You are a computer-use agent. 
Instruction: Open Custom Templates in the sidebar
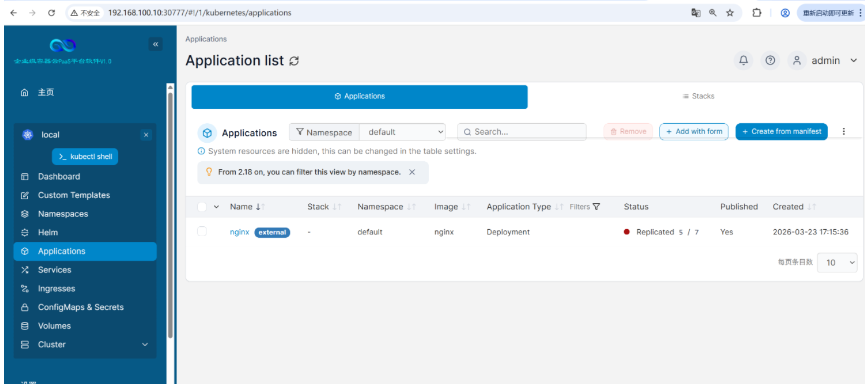click(85, 195)
